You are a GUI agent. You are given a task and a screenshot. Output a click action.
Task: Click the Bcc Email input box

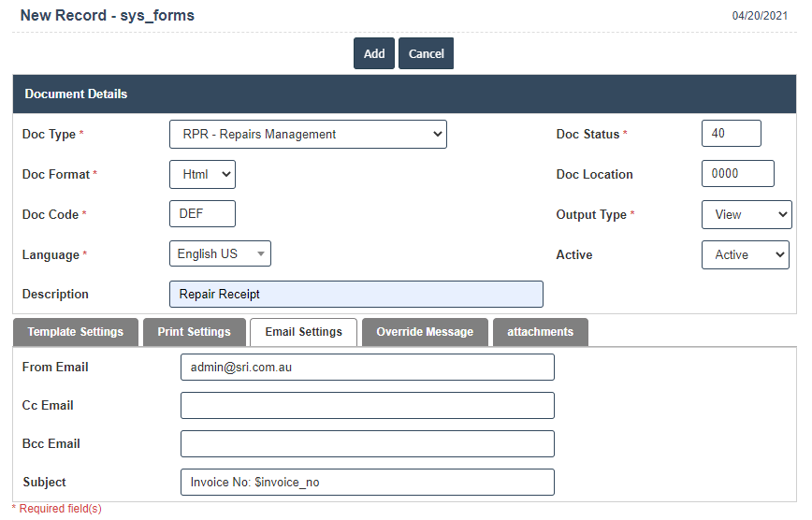367,444
